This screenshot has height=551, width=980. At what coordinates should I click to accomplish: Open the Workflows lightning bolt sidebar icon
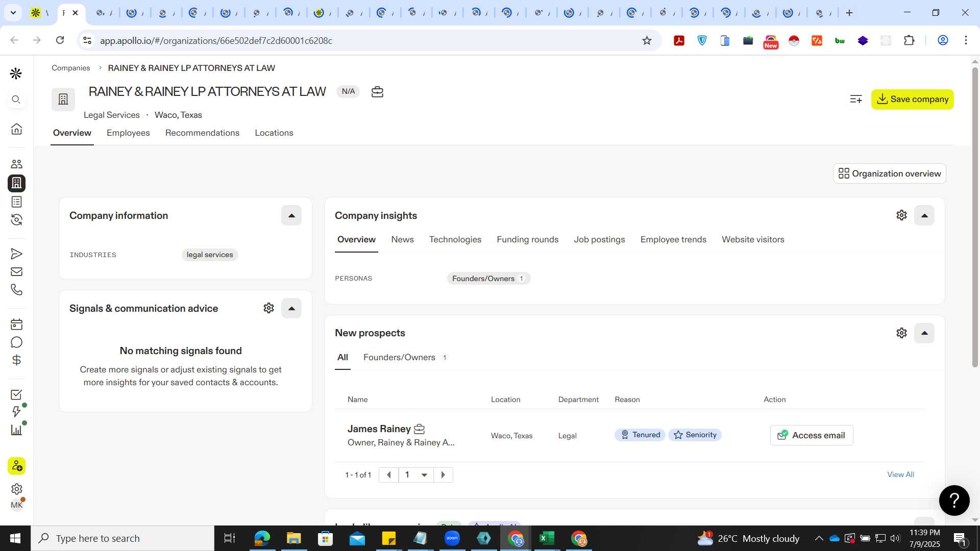(16, 412)
